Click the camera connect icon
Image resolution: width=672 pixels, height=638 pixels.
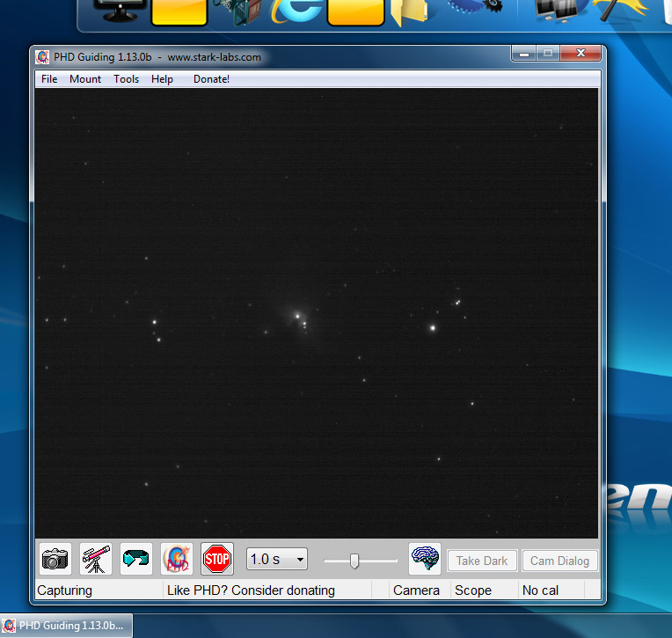coord(55,559)
